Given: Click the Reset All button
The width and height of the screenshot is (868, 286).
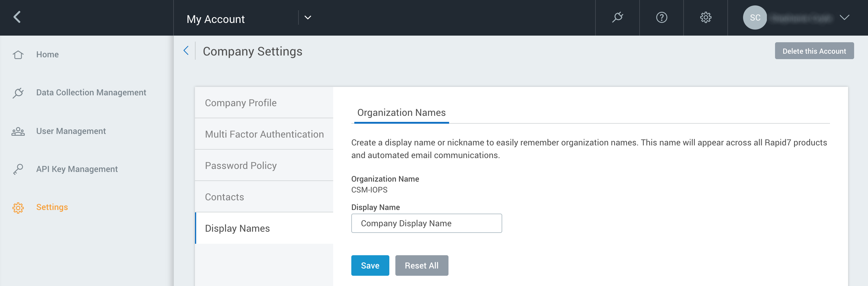Looking at the screenshot, I should tap(421, 265).
